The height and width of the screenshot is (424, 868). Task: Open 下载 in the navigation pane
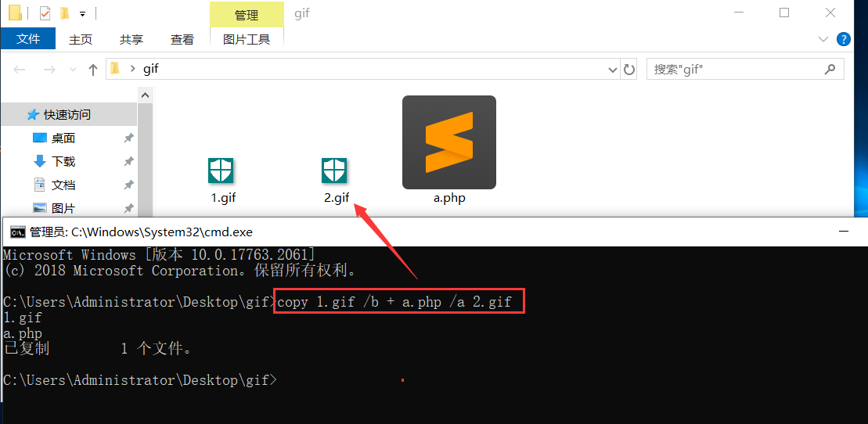pyautogui.click(x=63, y=162)
